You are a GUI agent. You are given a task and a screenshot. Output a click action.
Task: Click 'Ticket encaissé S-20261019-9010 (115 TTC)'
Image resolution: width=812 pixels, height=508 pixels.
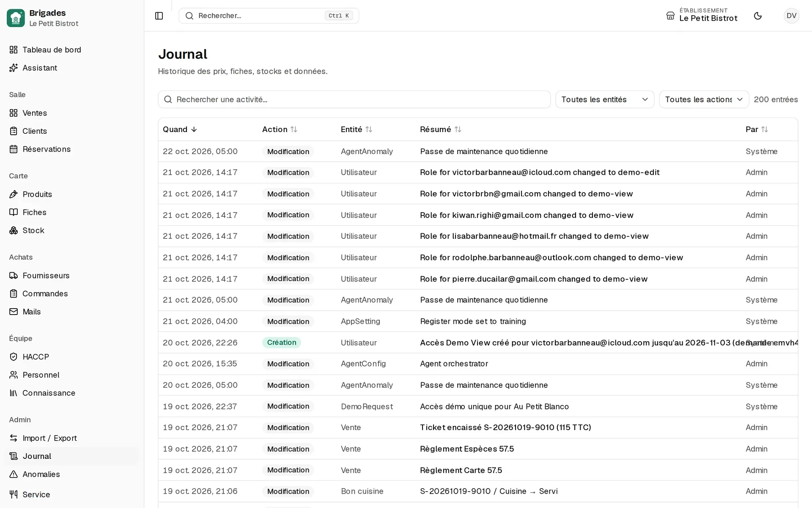[505, 428]
